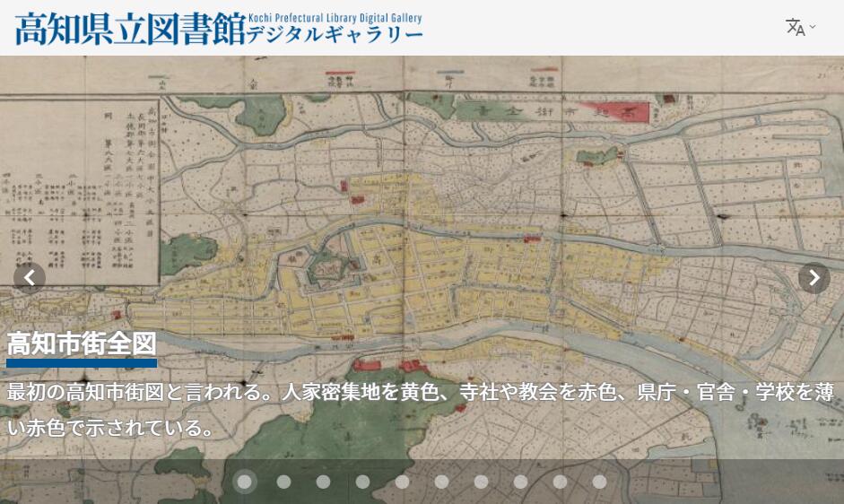Click the 高知県立図書館 logo text
844x504 pixels.
point(130,30)
